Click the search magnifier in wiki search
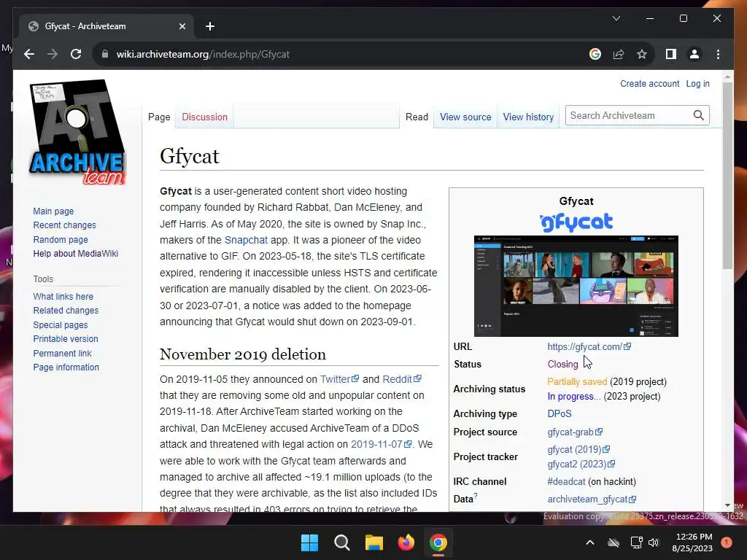The width and height of the screenshot is (747, 560). [x=698, y=115]
